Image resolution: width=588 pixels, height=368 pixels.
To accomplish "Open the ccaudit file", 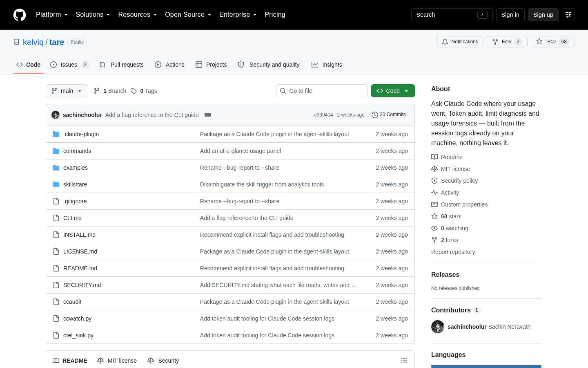I will pyautogui.click(x=72, y=302).
